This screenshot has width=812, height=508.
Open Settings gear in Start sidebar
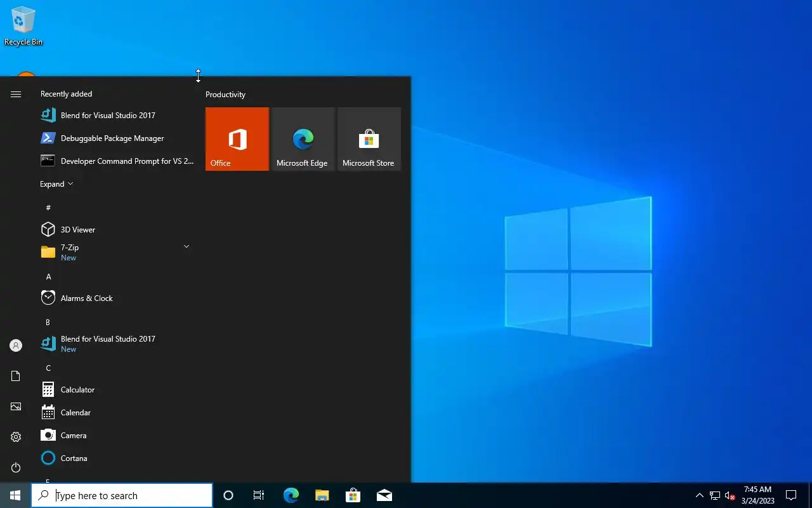click(x=16, y=437)
